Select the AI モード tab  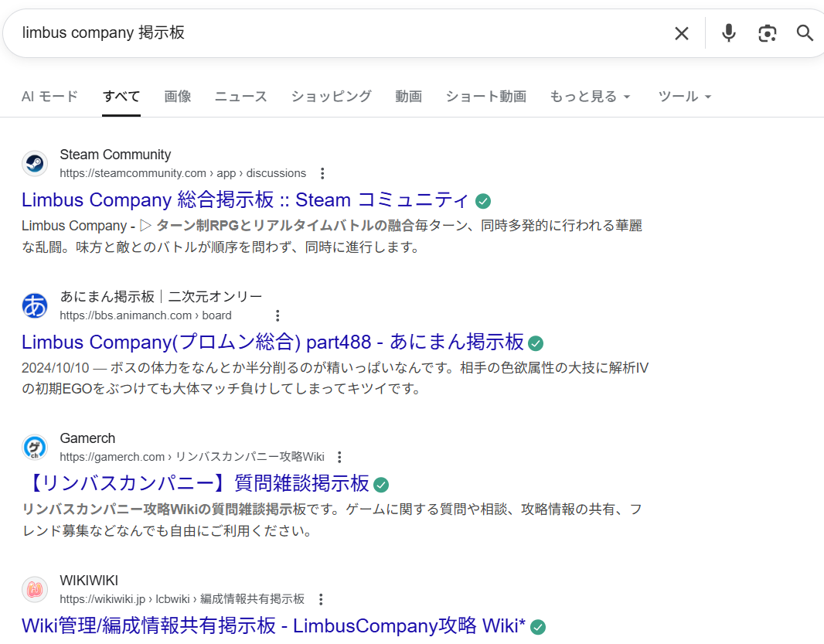49,97
